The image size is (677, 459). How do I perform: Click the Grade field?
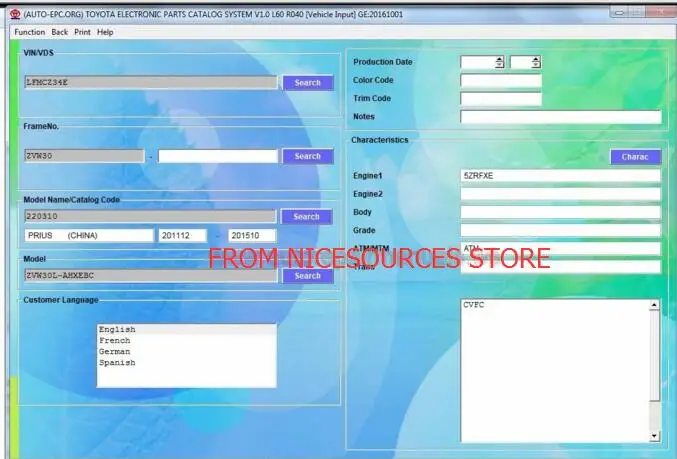pos(560,230)
